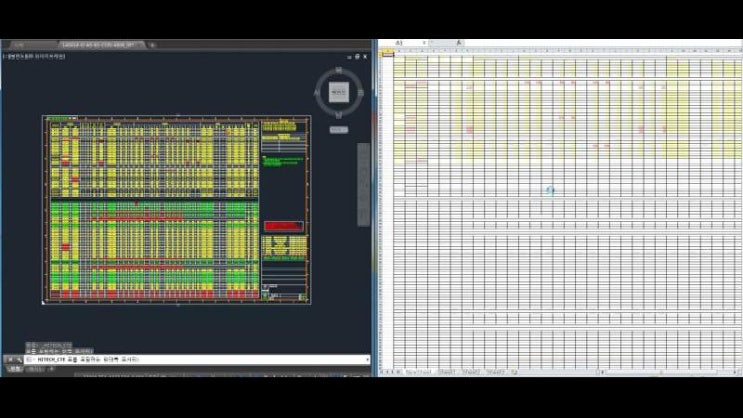
Task: Close the AutoCAD command line with its X
Action: pos(10,360)
